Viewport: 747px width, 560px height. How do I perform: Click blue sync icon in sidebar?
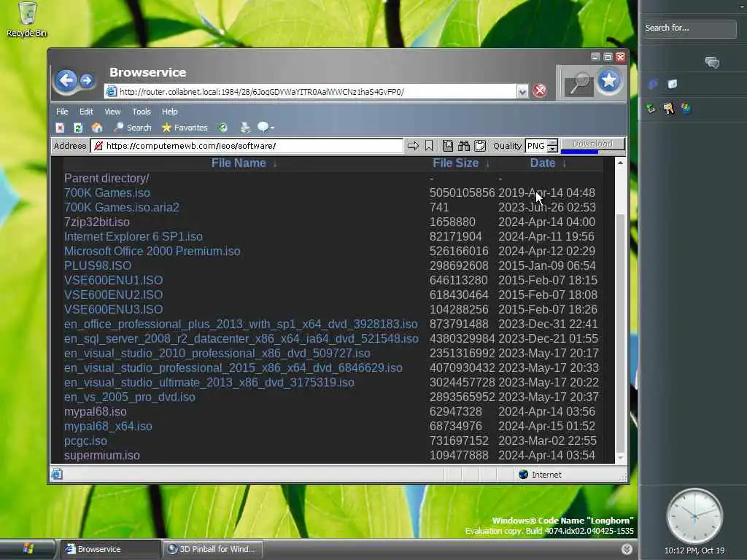[653, 85]
